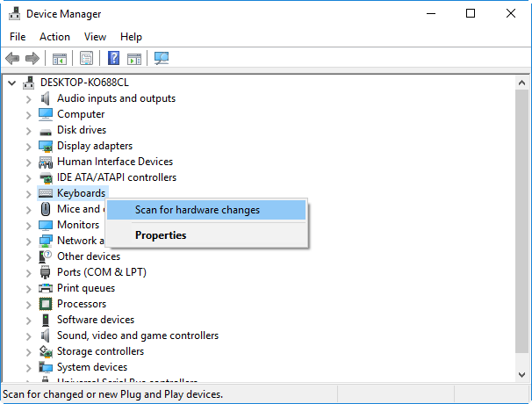Choose Scan for hardware changes

197,210
